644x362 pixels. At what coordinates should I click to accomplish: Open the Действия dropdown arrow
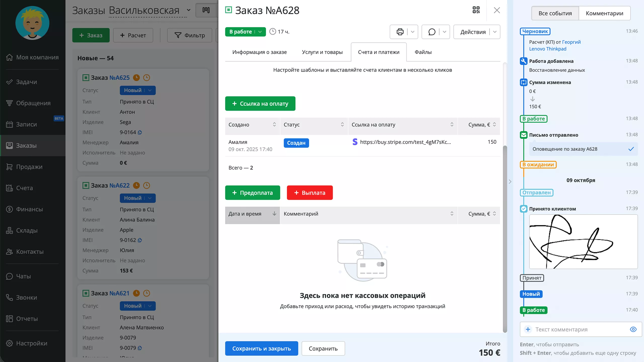495,32
